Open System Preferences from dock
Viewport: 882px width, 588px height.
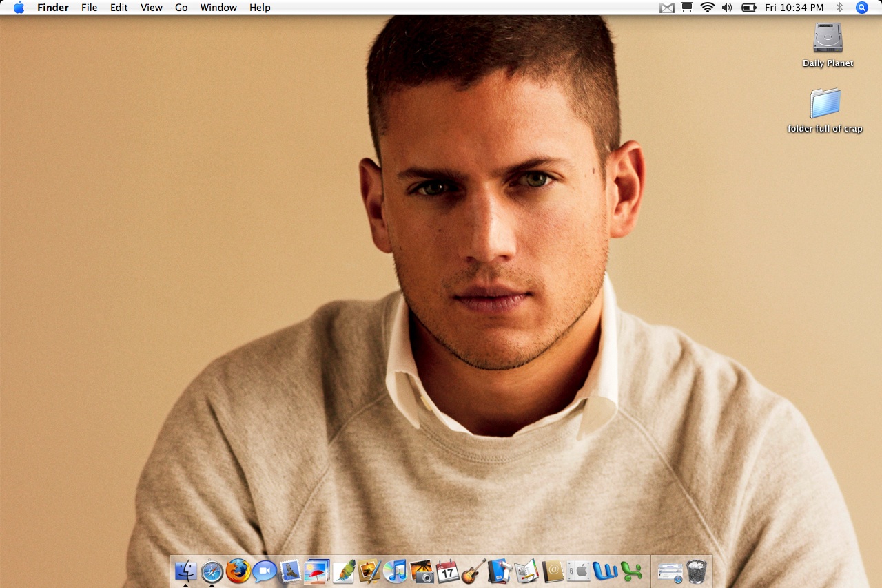tap(579, 571)
